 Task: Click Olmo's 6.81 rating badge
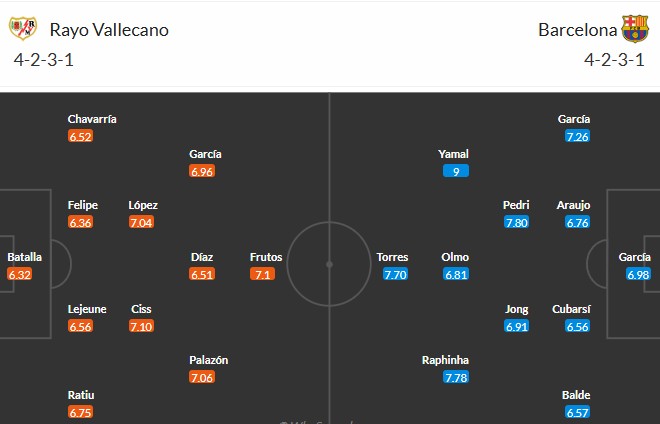[x=455, y=274]
